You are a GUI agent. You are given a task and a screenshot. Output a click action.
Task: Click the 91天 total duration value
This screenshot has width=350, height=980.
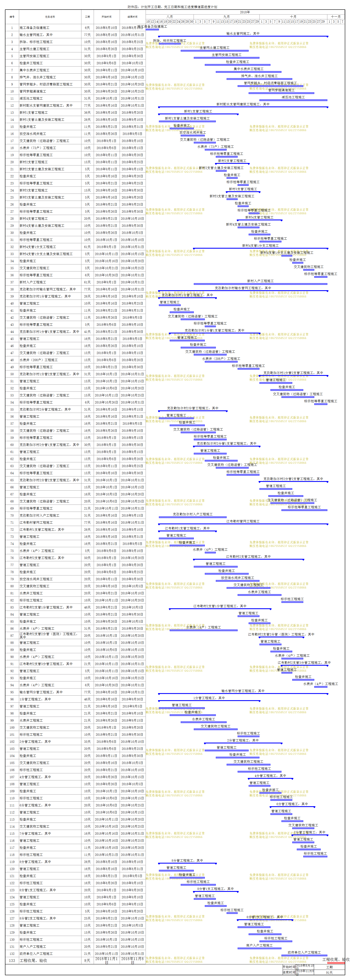(329, 972)
